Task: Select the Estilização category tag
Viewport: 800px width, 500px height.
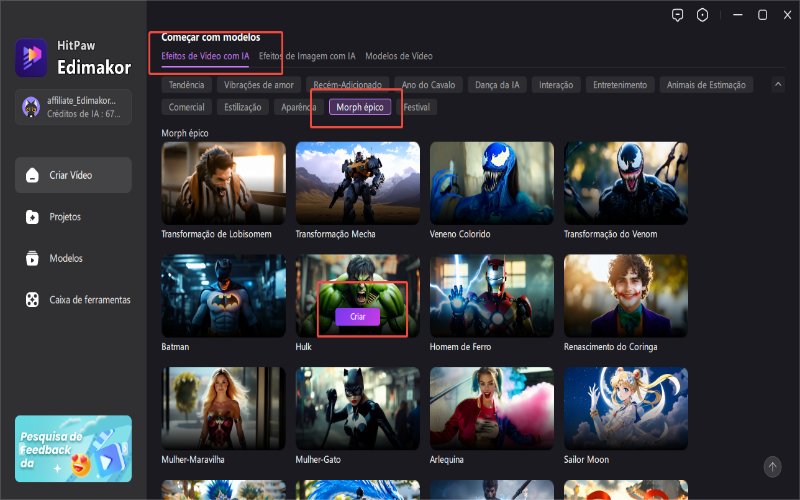Action: [x=242, y=107]
